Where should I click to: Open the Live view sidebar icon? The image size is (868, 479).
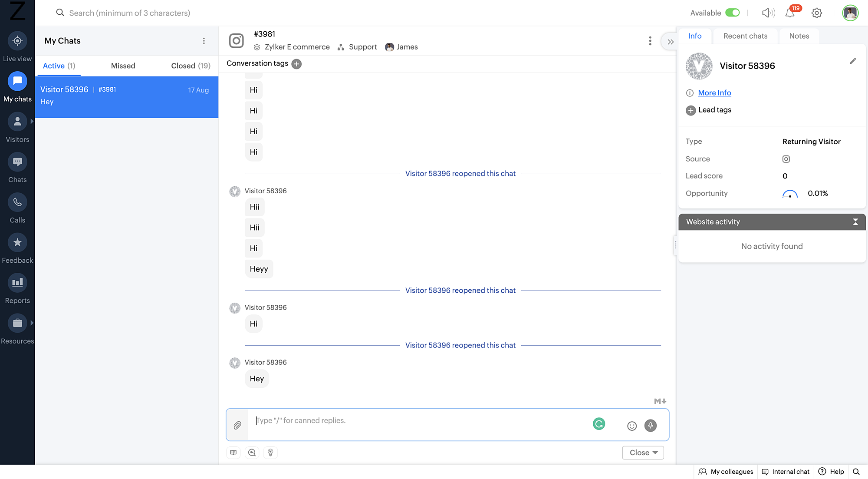(x=17, y=41)
